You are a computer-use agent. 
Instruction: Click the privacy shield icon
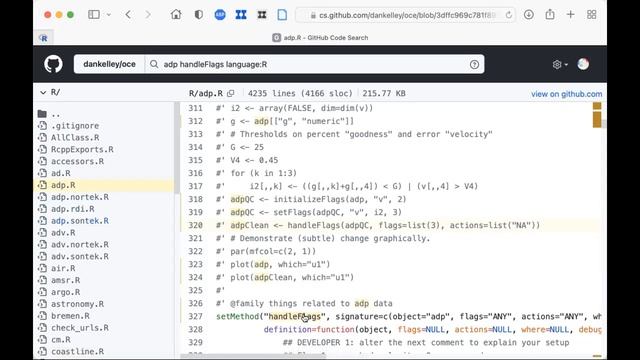coord(199,15)
